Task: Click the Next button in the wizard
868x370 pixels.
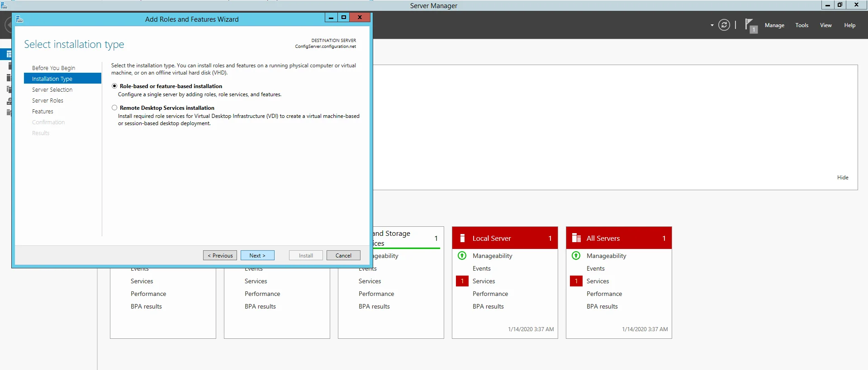Action: tap(257, 255)
